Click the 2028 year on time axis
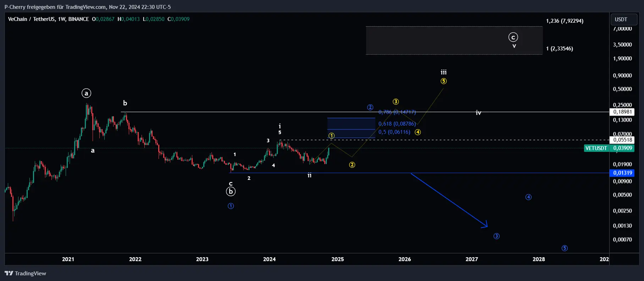Image resolution: width=644 pixels, height=281 pixels. coord(539,259)
